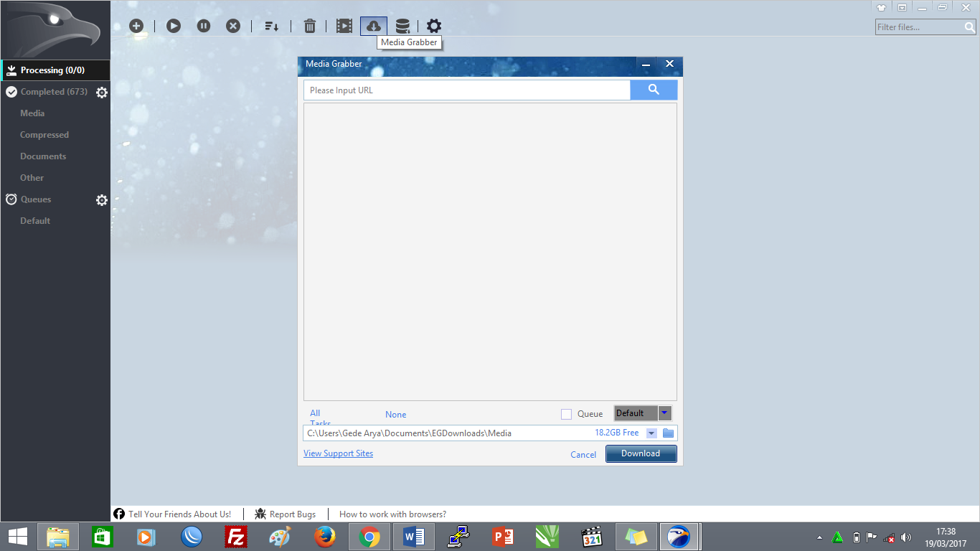
Task: Cancel the Media Grabber dialog
Action: click(583, 455)
